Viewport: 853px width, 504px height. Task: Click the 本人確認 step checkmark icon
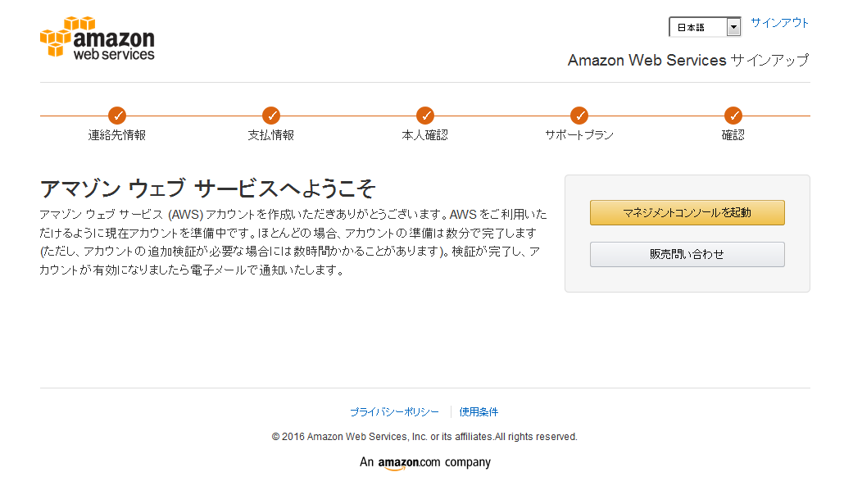425,116
